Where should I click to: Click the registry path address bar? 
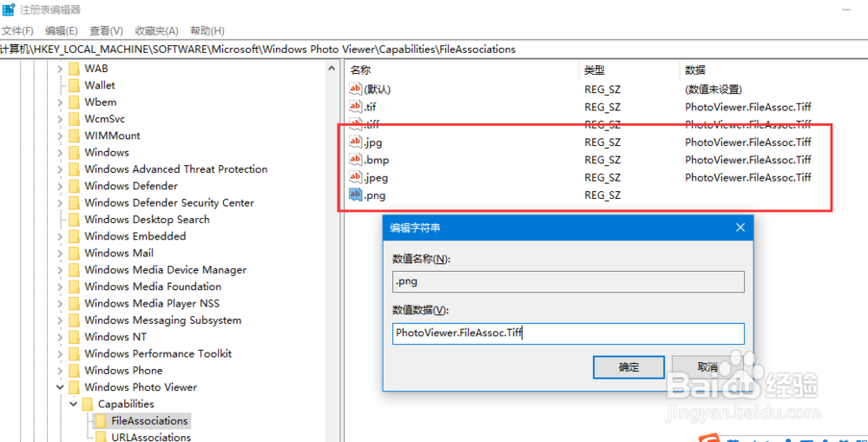click(x=434, y=49)
